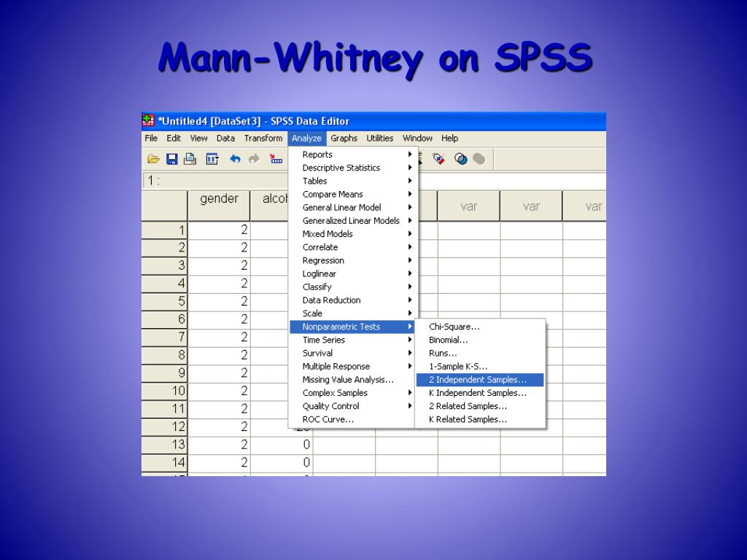Choose Missing Value Analysis... from menu
This screenshot has height=560, width=747.
point(353,379)
